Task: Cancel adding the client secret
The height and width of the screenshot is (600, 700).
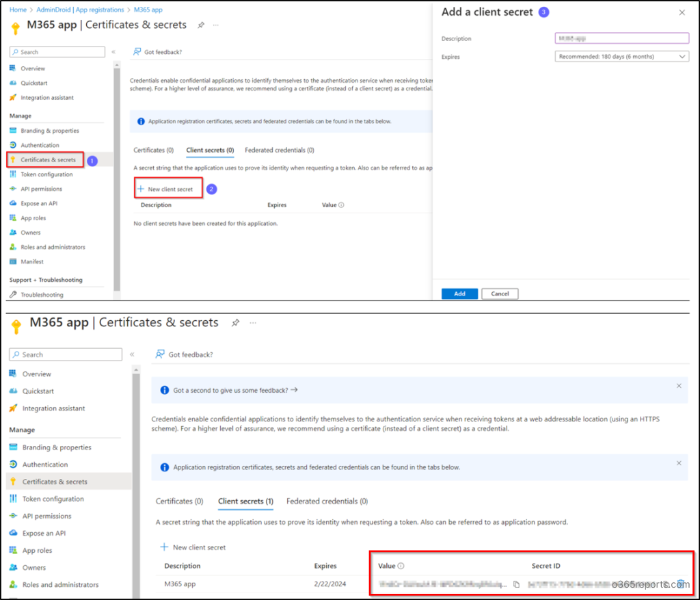Action: tap(500, 294)
